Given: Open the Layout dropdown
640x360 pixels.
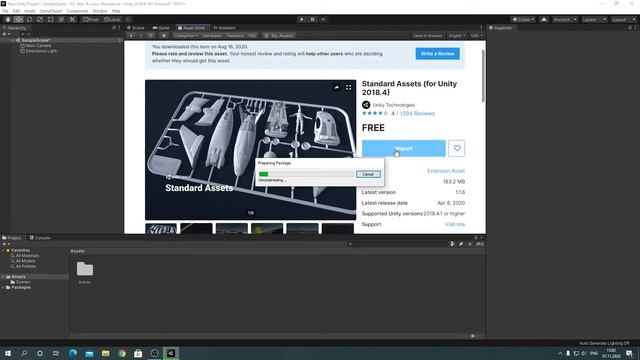Looking at the screenshot, I should click(x=623, y=20).
